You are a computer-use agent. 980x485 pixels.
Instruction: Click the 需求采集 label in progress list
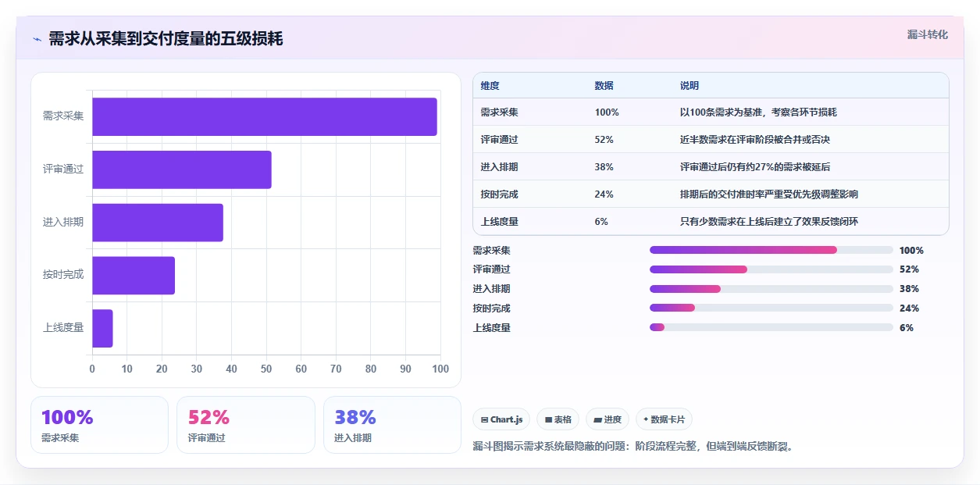[492, 251]
